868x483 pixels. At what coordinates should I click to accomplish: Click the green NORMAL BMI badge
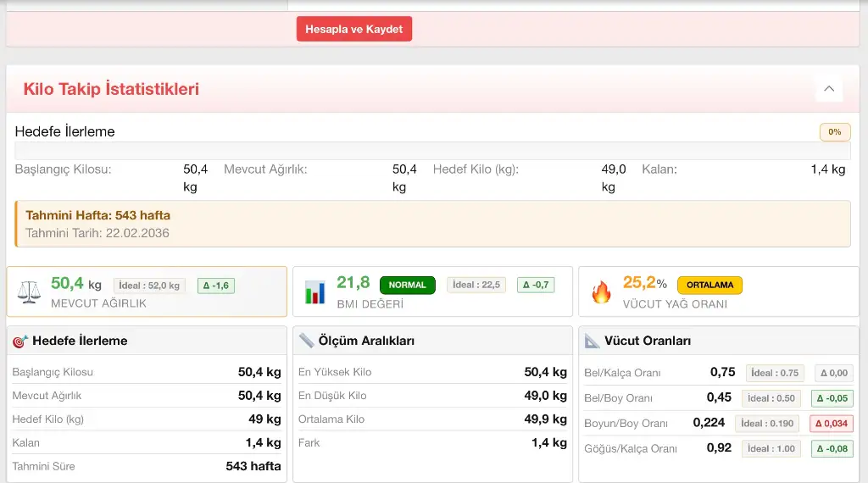408,285
